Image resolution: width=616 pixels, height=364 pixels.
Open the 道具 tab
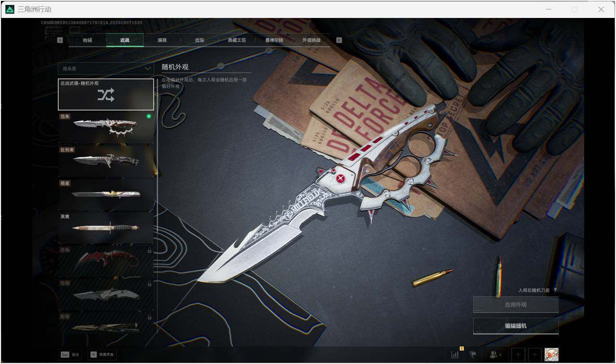coord(162,40)
